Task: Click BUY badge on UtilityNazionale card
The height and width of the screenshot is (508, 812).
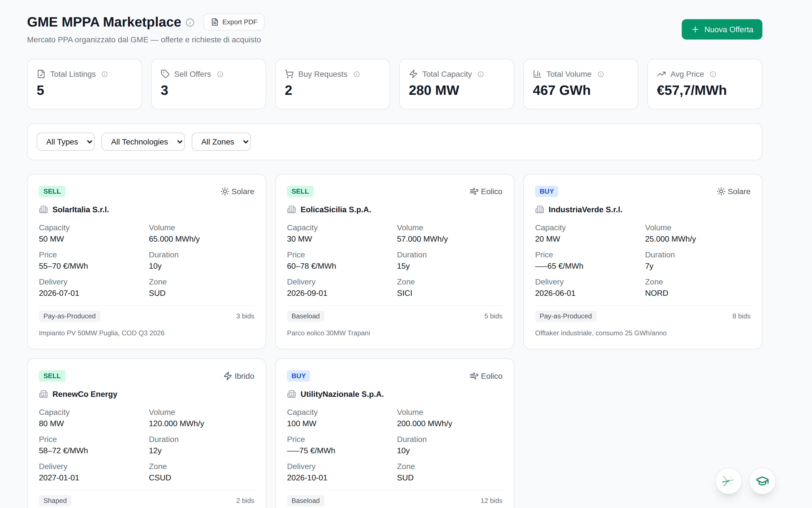Action: pos(299,376)
